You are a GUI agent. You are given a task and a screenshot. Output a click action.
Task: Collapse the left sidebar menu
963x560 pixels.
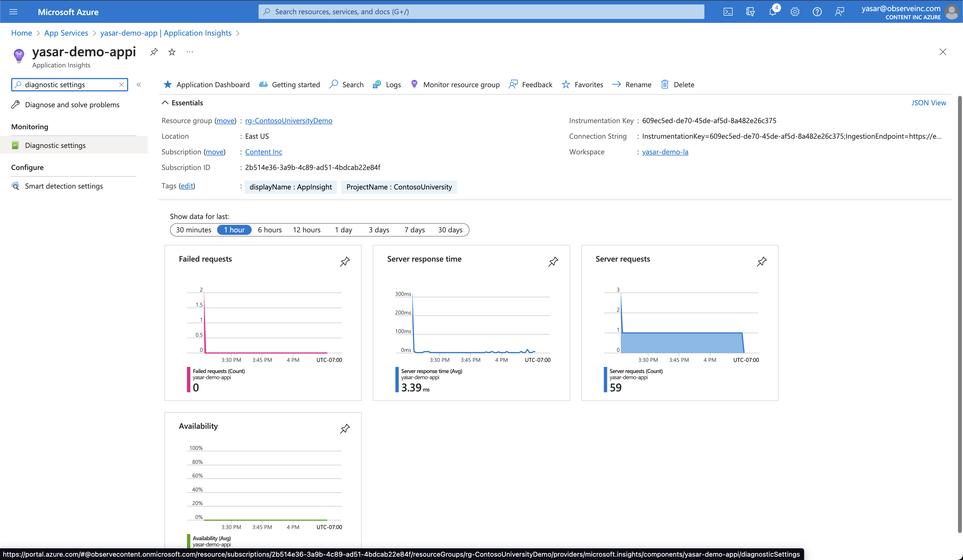[139, 85]
